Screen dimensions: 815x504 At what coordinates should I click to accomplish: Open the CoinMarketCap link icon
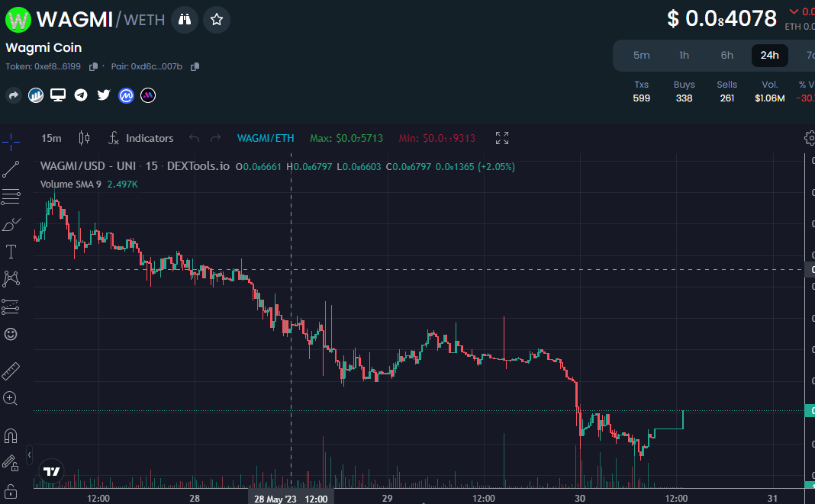[127, 95]
